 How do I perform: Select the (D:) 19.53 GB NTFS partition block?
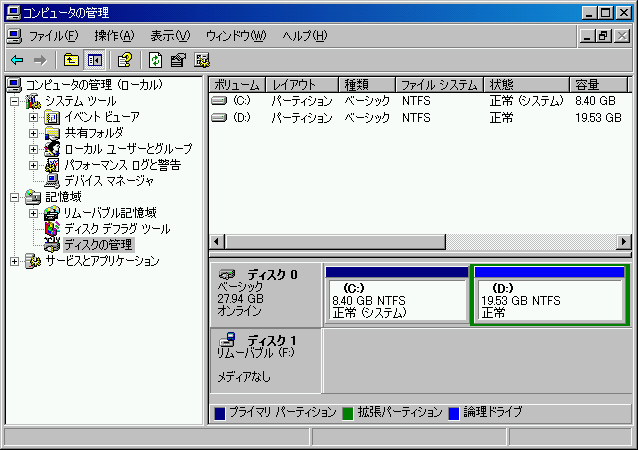pyautogui.click(x=550, y=295)
